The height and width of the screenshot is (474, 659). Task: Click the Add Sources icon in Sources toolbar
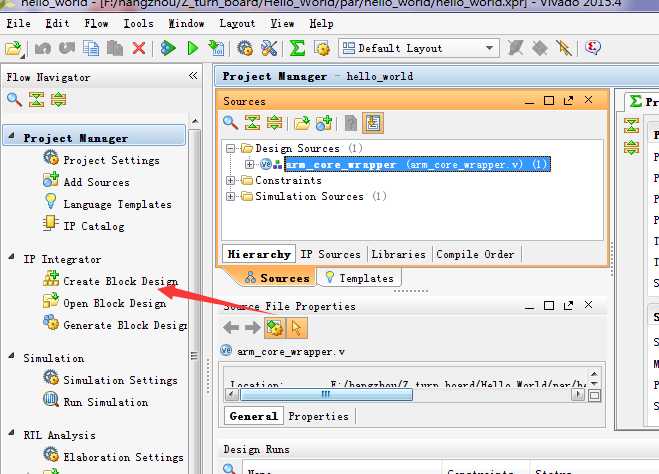[x=324, y=123]
